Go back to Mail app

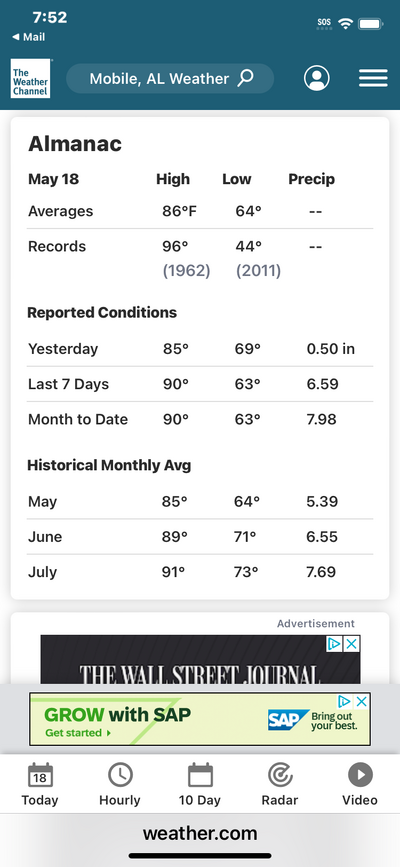pos(29,37)
